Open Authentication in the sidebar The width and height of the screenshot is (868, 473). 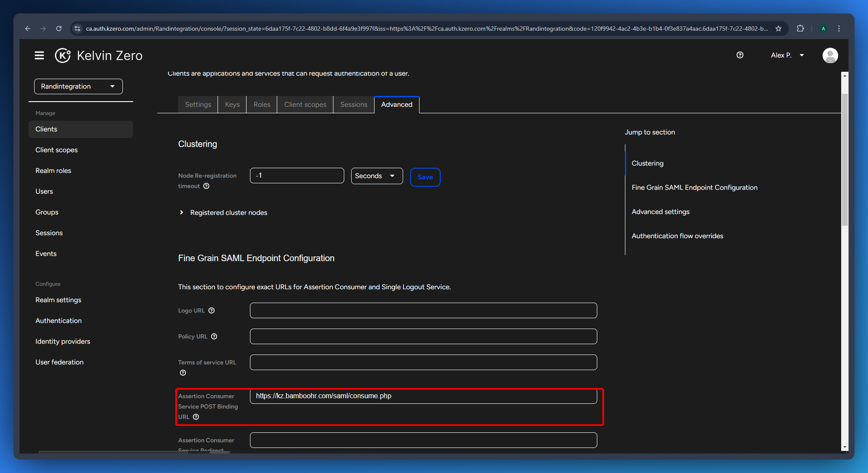pos(81,321)
